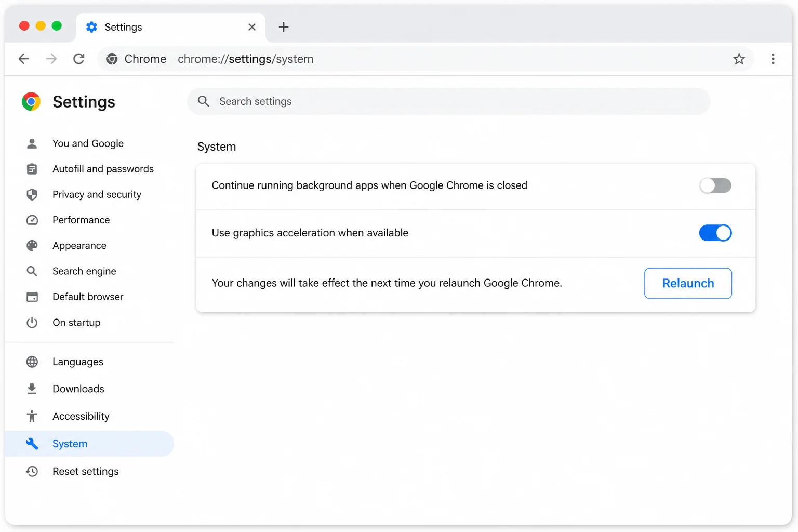Image resolution: width=798 pixels, height=532 pixels.
Task: Close the Settings tab
Action: coord(252,27)
